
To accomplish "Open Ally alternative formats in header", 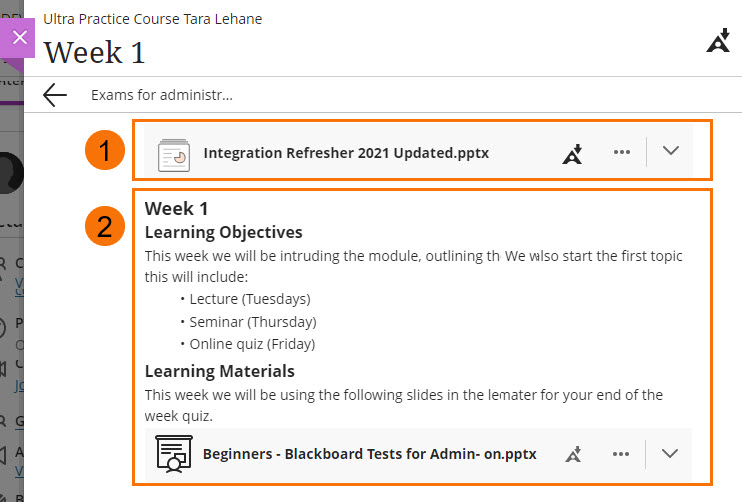I will pos(718,41).
